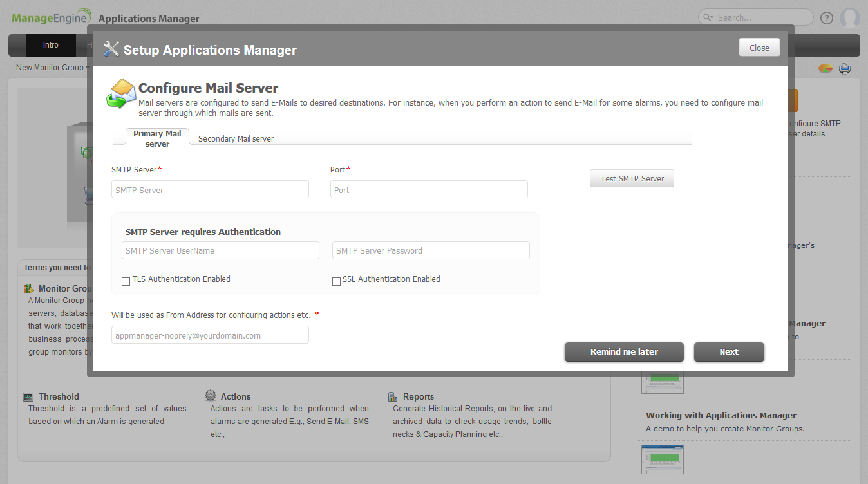Click the Actions gear icon
The width and height of the screenshot is (868, 484).
click(211, 396)
